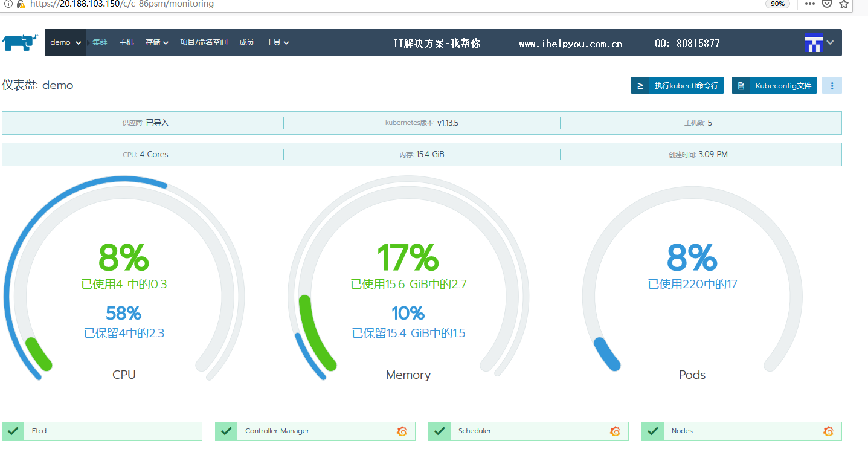Viewport: 868px width, 455px height.
Task: Click the CPU gauge label
Action: [x=124, y=375]
